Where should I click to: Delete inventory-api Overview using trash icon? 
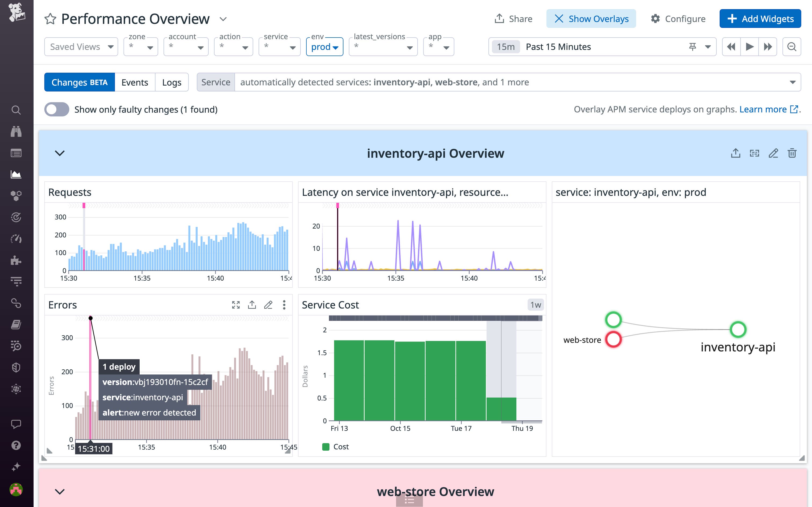point(792,153)
